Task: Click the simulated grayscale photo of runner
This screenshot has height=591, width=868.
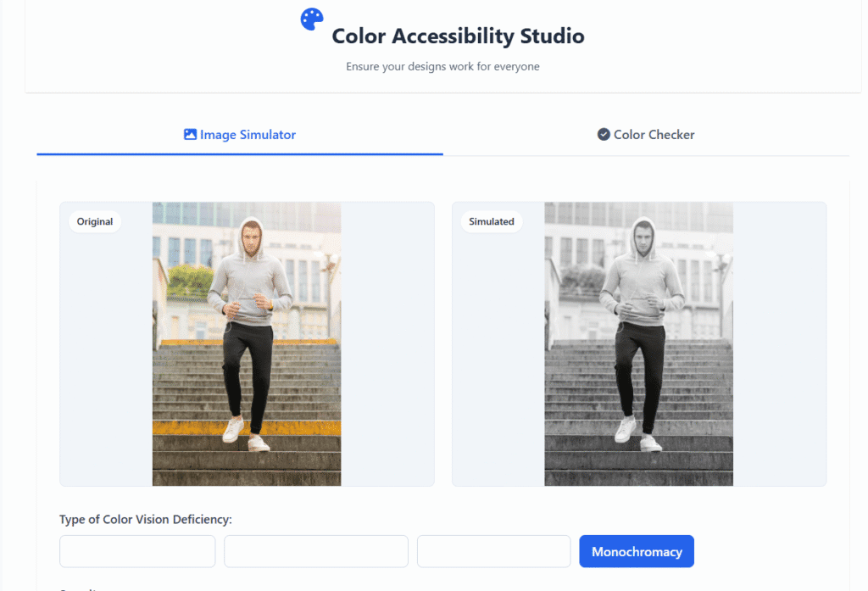Action: 638,343
